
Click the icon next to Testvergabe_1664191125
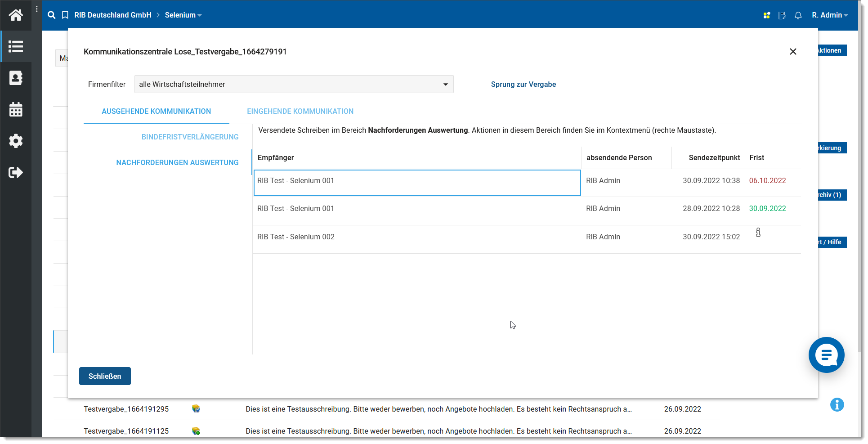(196, 431)
